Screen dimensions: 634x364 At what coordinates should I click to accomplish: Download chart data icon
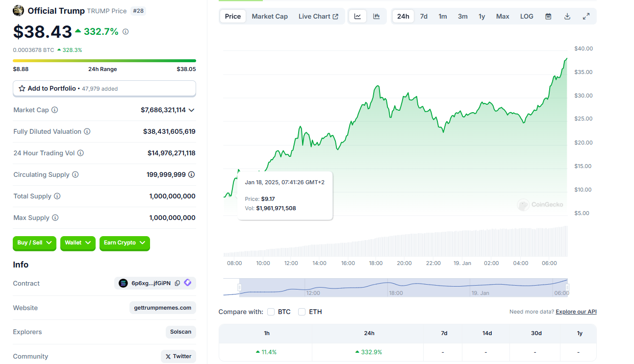[567, 16]
